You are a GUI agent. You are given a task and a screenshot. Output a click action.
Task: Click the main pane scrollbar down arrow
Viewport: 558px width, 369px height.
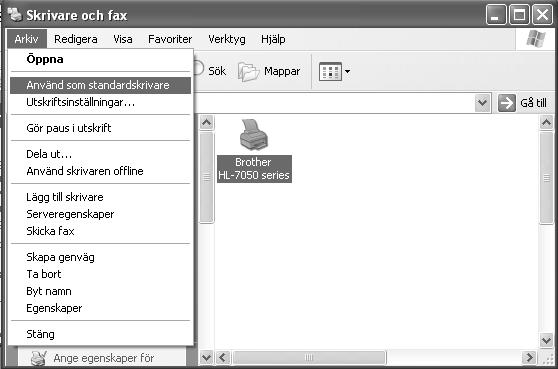click(546, 341)
